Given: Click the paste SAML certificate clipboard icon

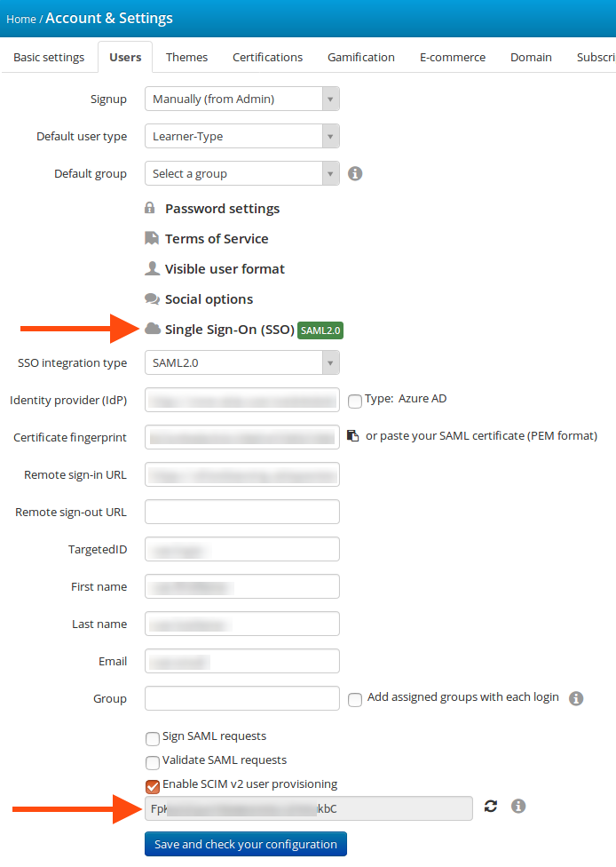Looking at the screenshot, I should click(352, 435).
